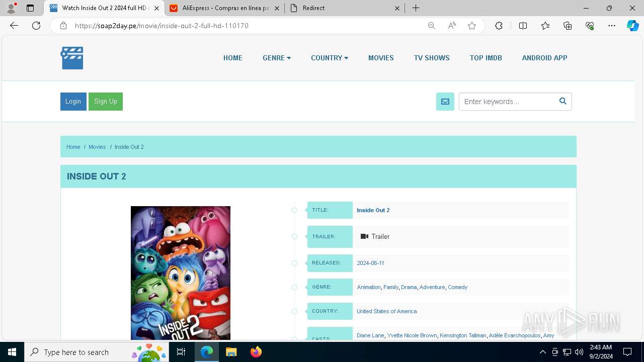Open the Windows Start menu
Image resolution: width=644 pixels, height=362 pixels.
pyautogui.click(x=12, y=352)
